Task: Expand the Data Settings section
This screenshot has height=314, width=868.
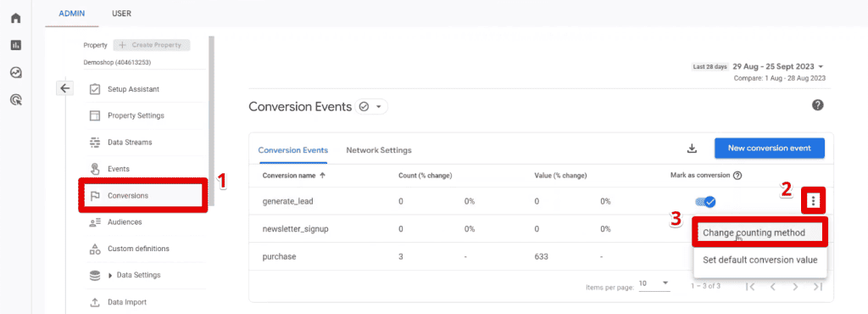Action: point(110,275)
